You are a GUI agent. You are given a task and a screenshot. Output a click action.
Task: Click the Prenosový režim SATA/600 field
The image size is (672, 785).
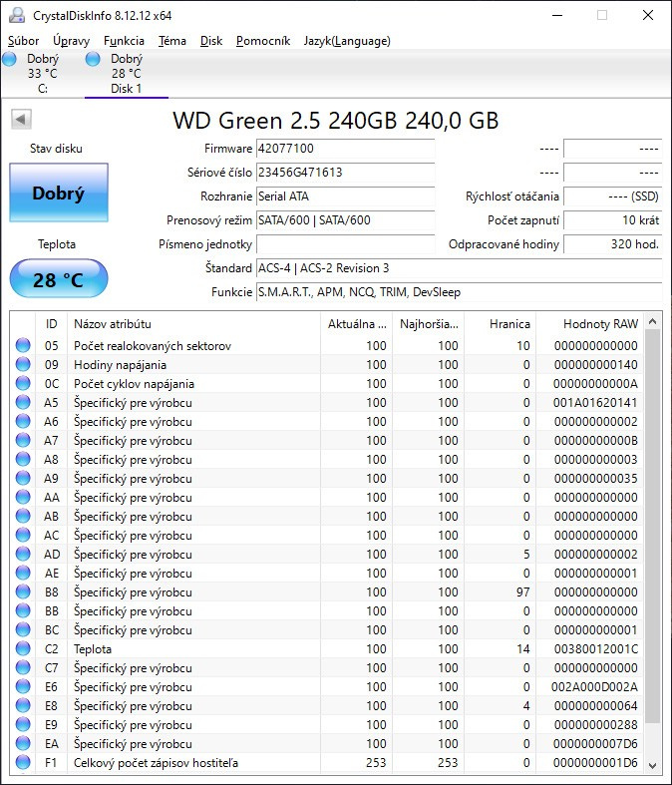[x=345, y=220]
